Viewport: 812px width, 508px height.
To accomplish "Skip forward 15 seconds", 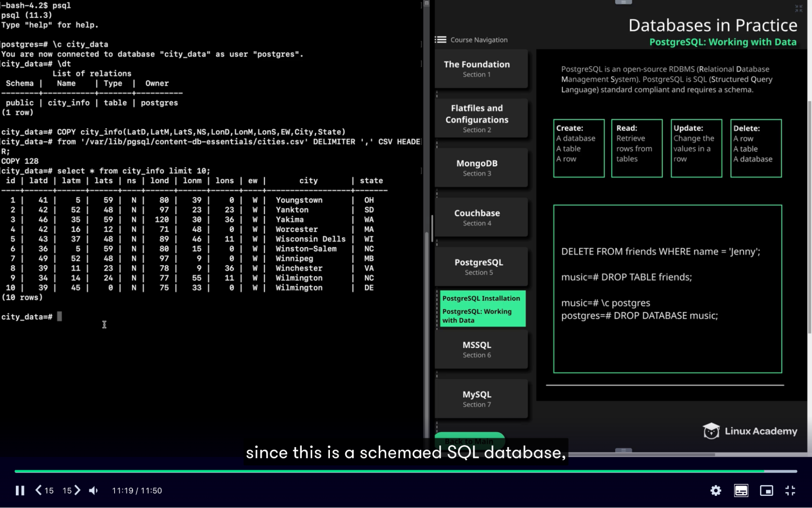I will coord(71,491).
